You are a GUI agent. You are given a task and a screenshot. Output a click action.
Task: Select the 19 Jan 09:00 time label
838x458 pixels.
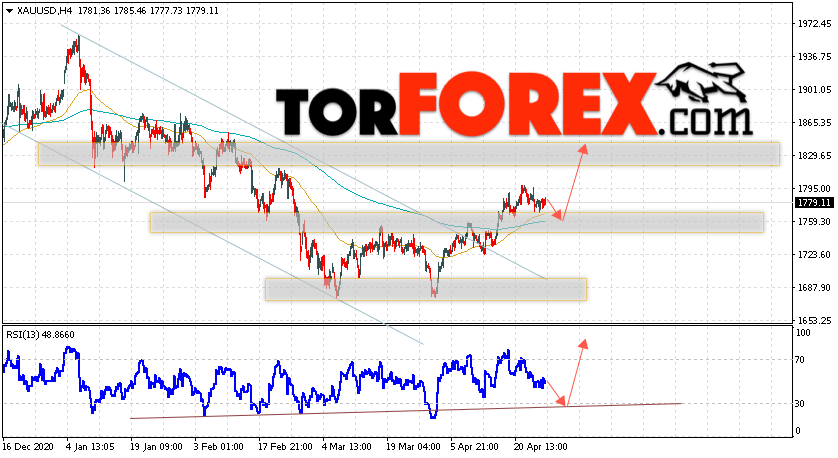pos(156,446)
